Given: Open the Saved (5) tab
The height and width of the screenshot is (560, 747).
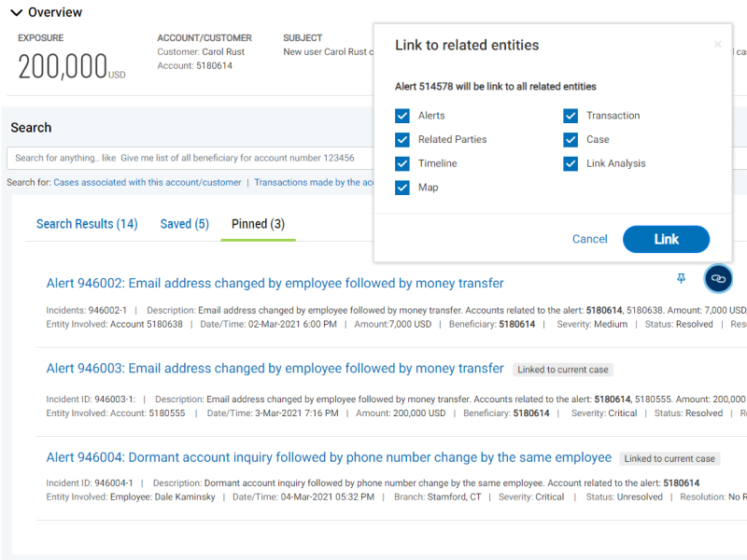Looking at the screenshot, I should (x=184, y=224).
